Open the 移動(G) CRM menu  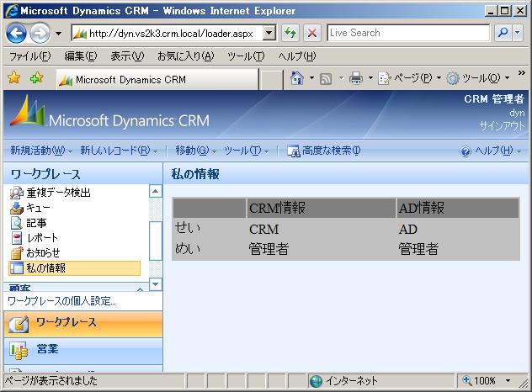(195, 151)
